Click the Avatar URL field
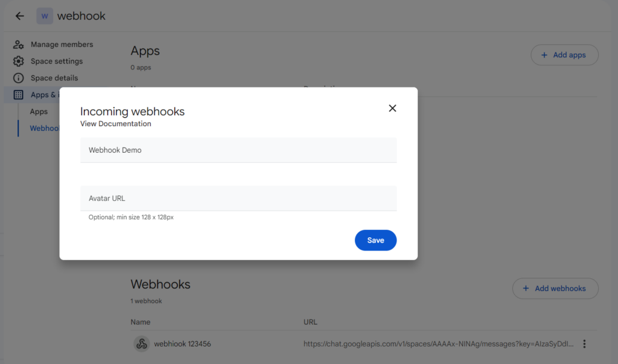Image resolution: width=618 pixels, height=364 pixels. (238, 198)
